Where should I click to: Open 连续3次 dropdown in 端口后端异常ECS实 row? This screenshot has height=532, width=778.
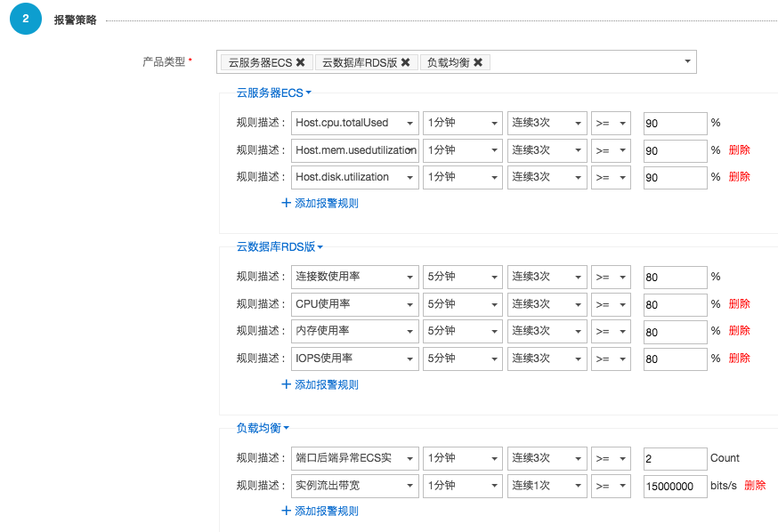pyautogui.click(x=547, y=458)
